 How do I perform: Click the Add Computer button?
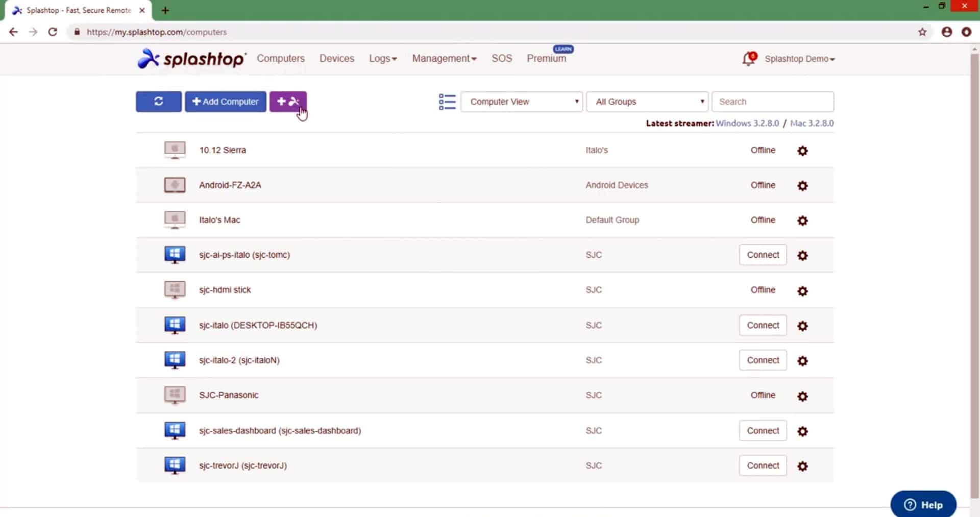click(225, 102)
